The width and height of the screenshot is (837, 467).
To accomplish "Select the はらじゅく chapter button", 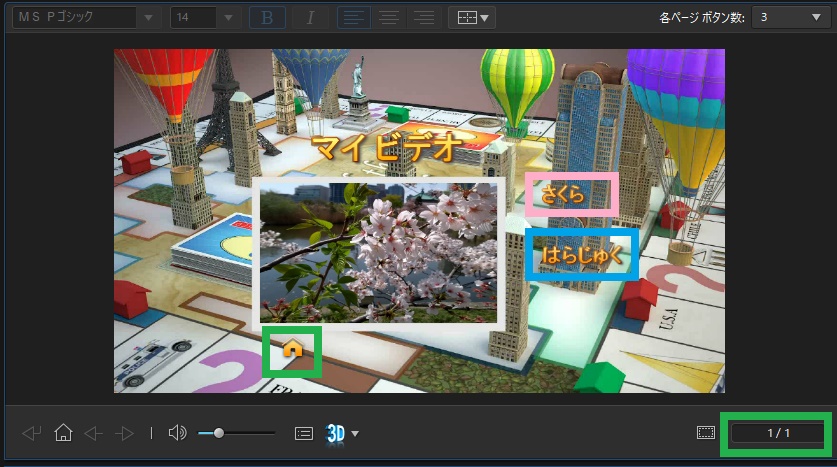I will pos(583,255).
